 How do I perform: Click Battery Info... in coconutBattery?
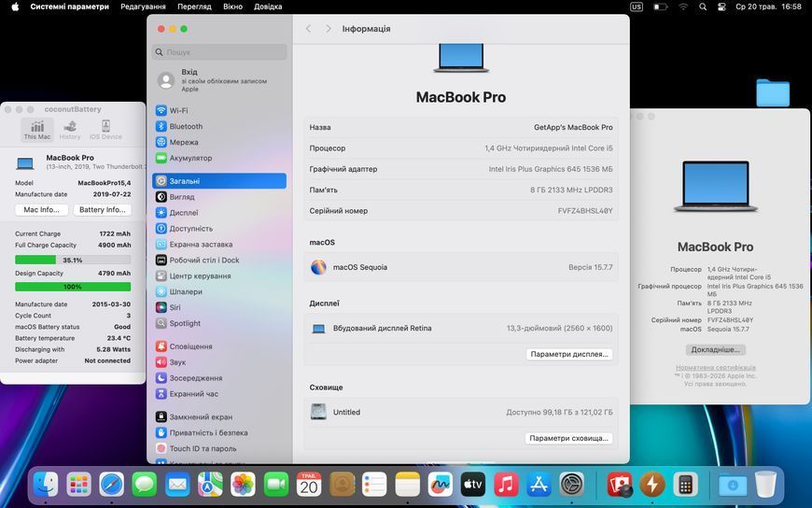[102, 210]
